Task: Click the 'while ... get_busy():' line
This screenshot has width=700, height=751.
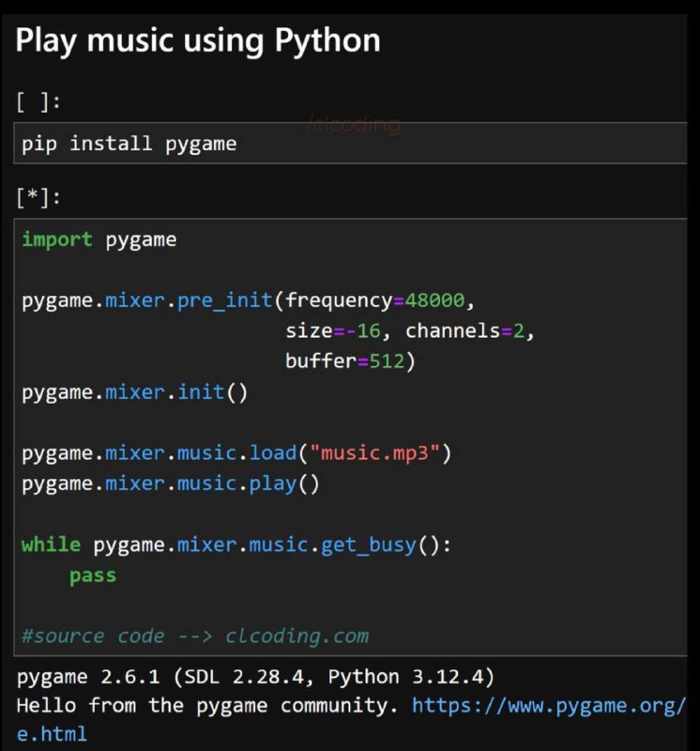Action: [236, 545]
